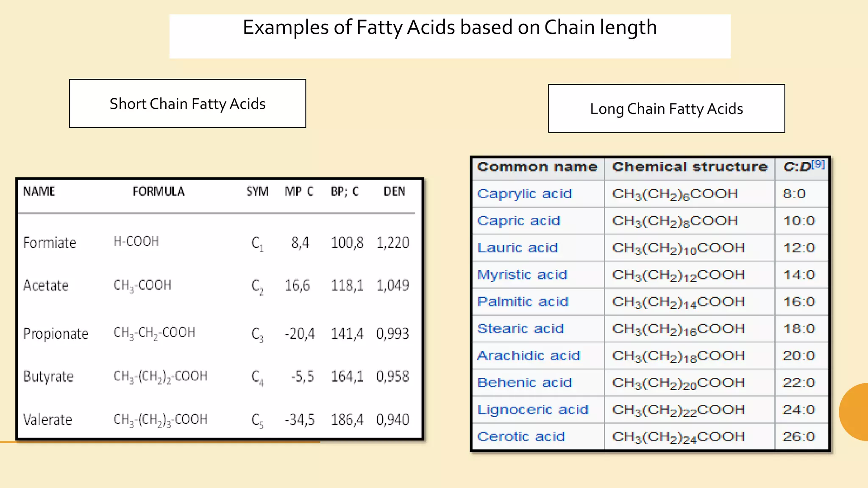The image size is (868, 488).
Task: Click the Formiate row name
Action: pyautogui.click(x=50, y=243)
